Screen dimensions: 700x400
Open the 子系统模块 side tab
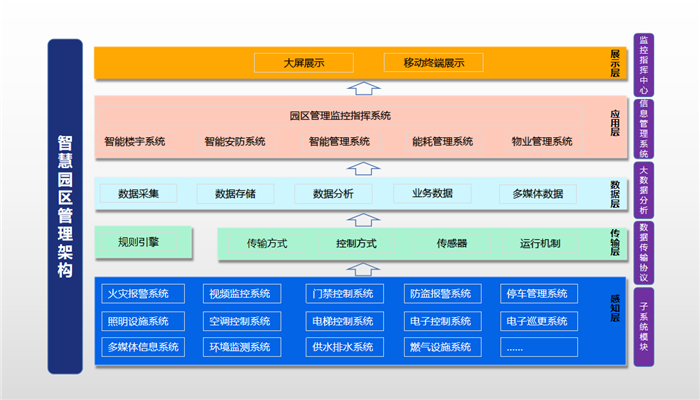point(644,324)
